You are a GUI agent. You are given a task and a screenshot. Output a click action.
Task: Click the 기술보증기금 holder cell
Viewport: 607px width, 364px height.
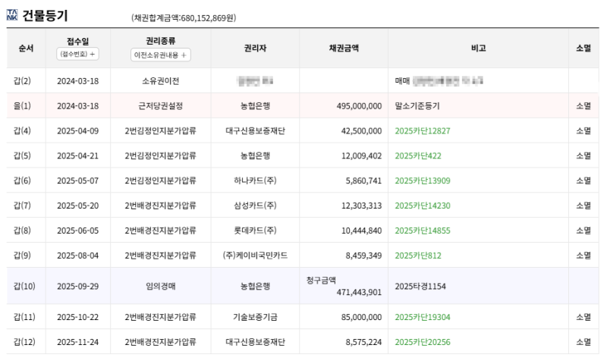click(x=255, y=317)
